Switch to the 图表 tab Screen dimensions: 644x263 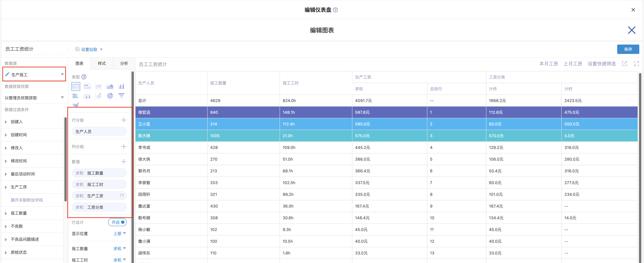coord(79,63)
